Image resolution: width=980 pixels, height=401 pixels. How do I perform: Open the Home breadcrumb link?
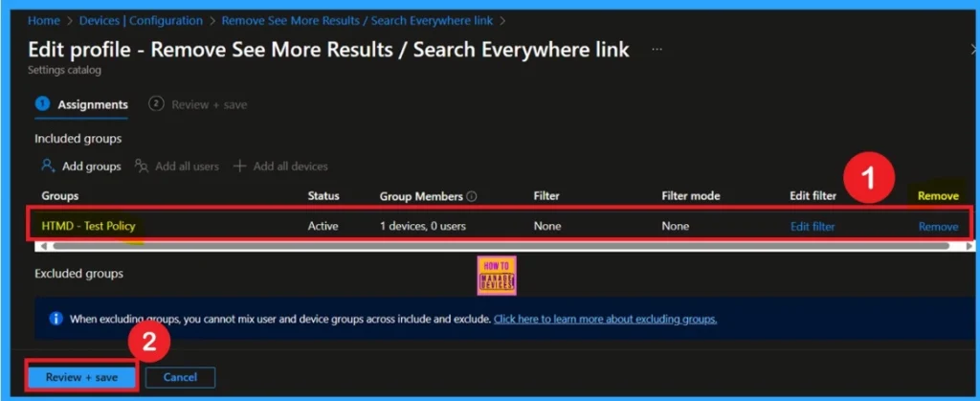(44, 21)
